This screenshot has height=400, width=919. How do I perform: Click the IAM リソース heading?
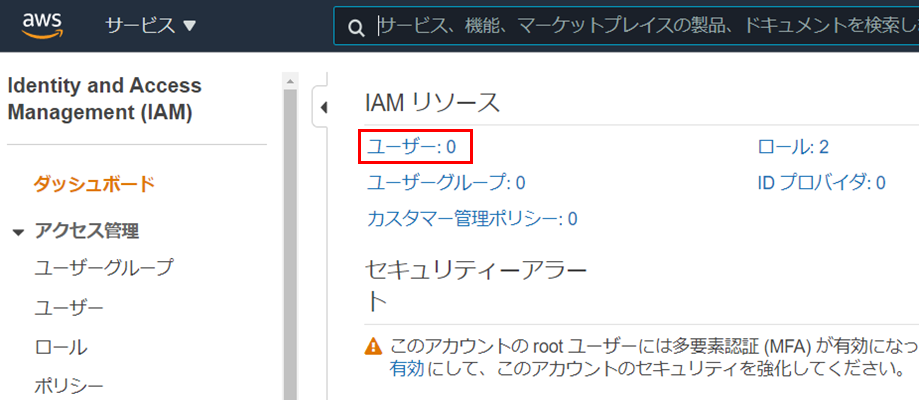click(432, 102)
